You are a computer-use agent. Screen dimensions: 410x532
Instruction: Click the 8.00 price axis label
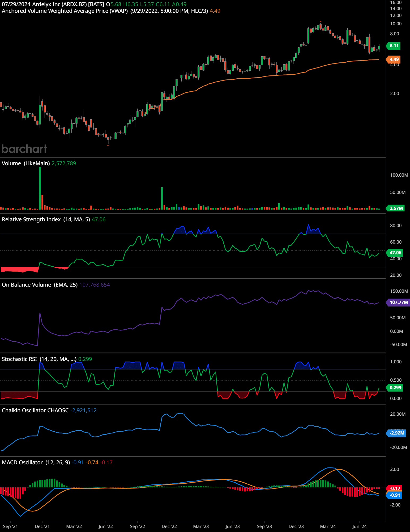pos(395,34)
